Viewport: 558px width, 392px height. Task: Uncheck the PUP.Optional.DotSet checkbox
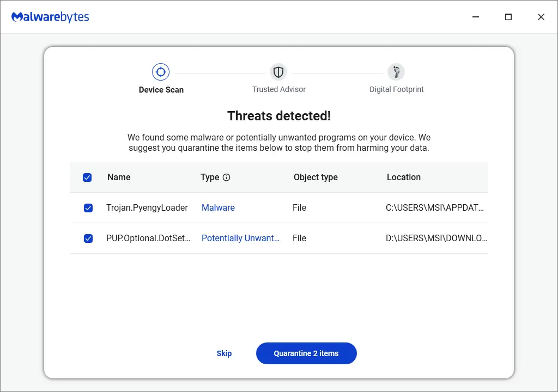click(x=88, y=238)
